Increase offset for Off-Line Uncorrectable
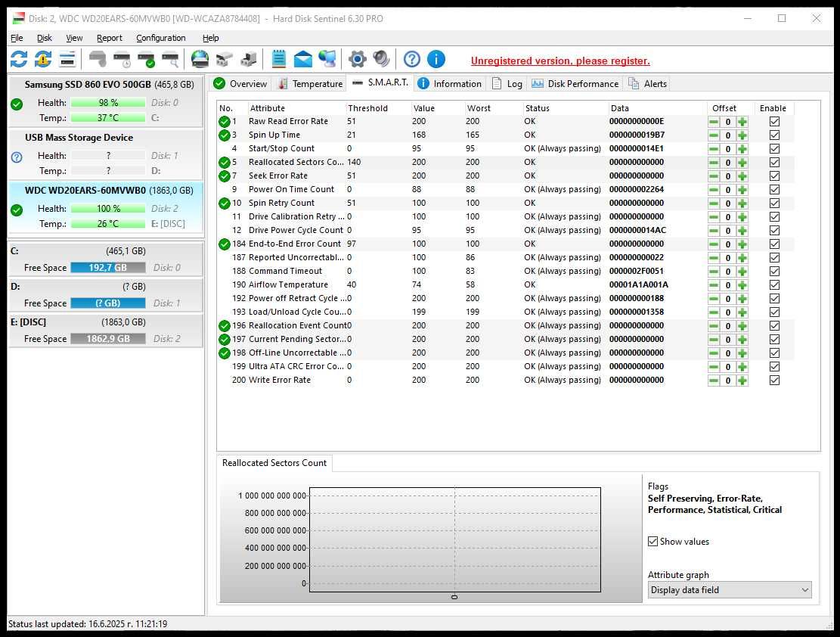The image size is (840, 637). click(x=742, y=353)
